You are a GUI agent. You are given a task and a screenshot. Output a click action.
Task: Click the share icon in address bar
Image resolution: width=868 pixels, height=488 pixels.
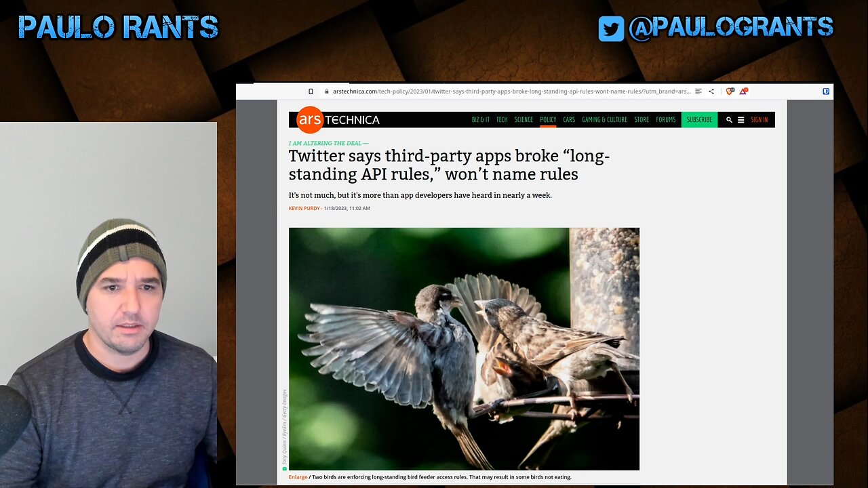coord(711,91)
